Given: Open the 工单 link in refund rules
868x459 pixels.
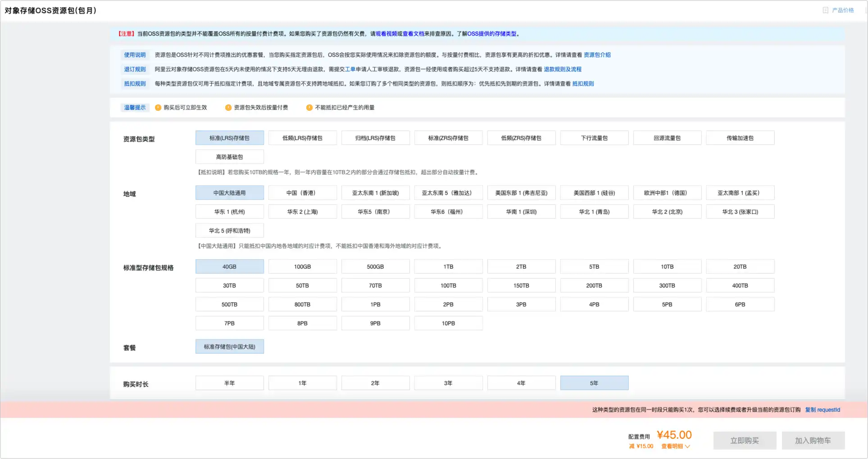Looking at the screenshot, I should [350, 69].
